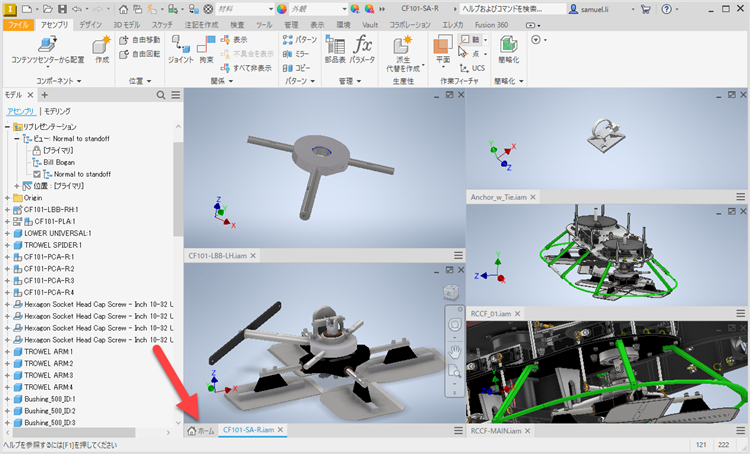Select the UCS tool

(472, 68)
